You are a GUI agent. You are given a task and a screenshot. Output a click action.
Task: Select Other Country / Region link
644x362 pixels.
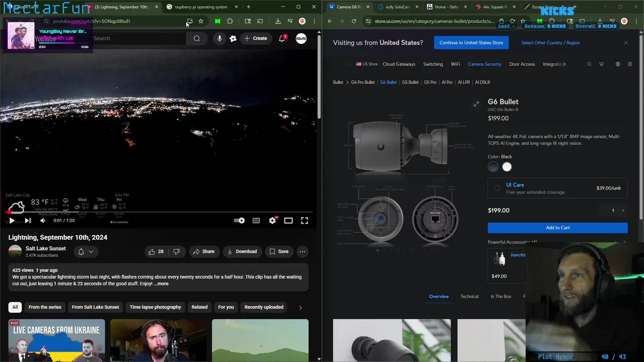(x=550, y=43)
